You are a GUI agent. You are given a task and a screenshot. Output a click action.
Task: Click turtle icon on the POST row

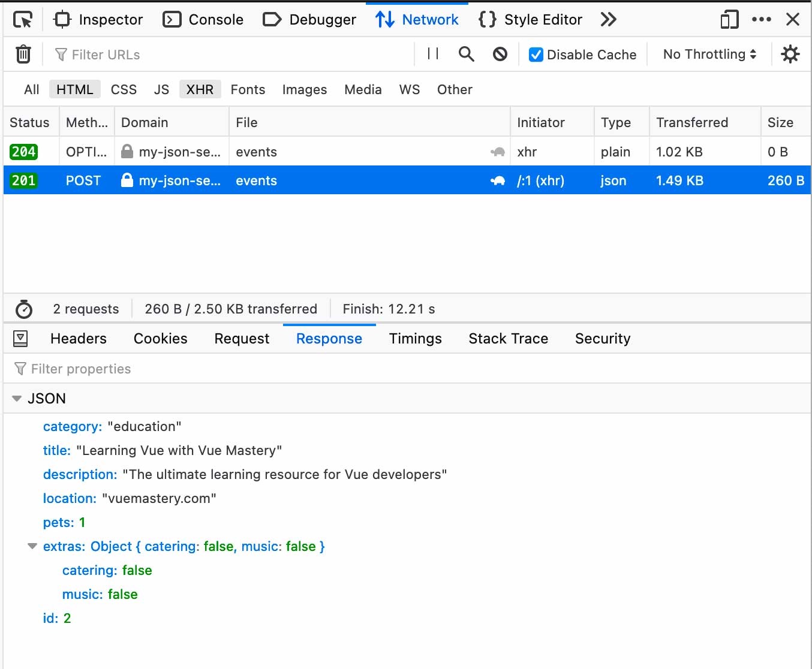click(x=497, y=180)
